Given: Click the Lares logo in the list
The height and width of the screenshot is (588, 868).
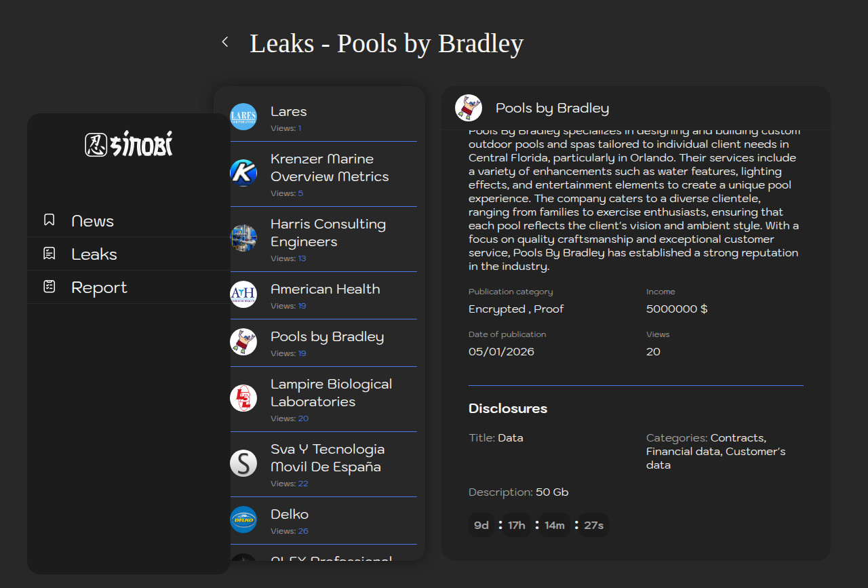Looking at the screenshot, I should 243,117.
